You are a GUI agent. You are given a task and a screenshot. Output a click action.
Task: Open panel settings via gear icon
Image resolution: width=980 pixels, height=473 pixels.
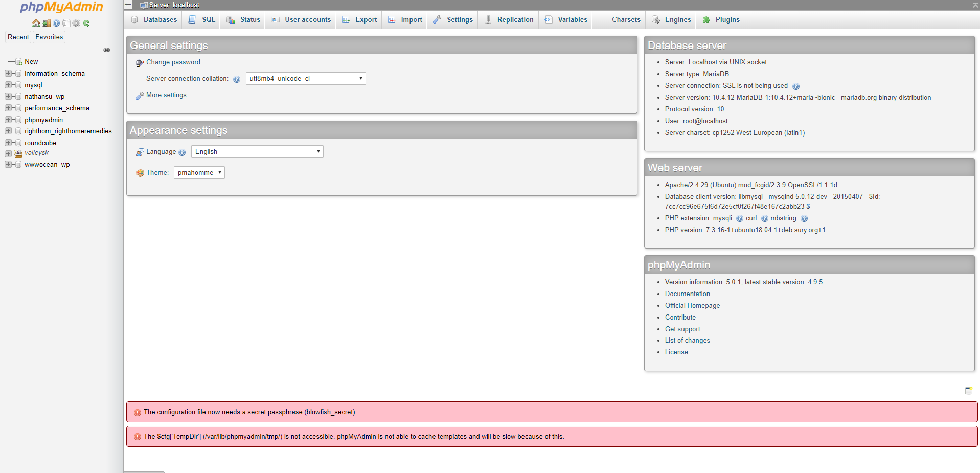[x=76, y=23]
